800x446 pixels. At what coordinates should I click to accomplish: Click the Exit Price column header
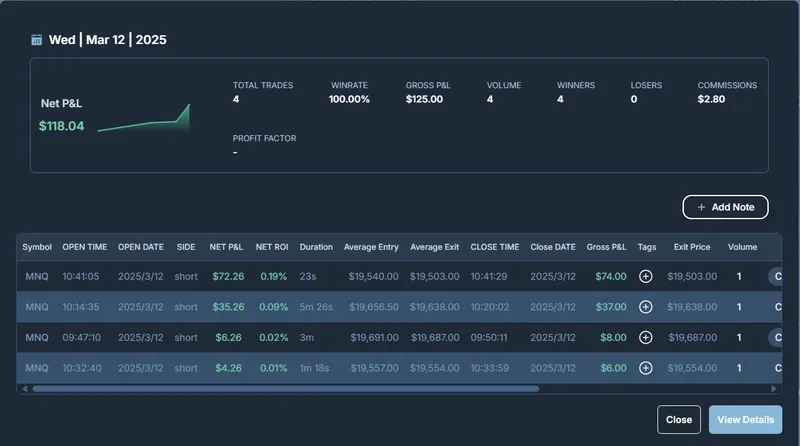(x=692, y=247)
